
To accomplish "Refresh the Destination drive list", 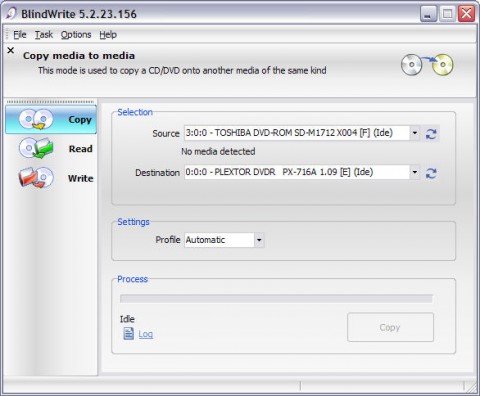I will tap(431, 173).
